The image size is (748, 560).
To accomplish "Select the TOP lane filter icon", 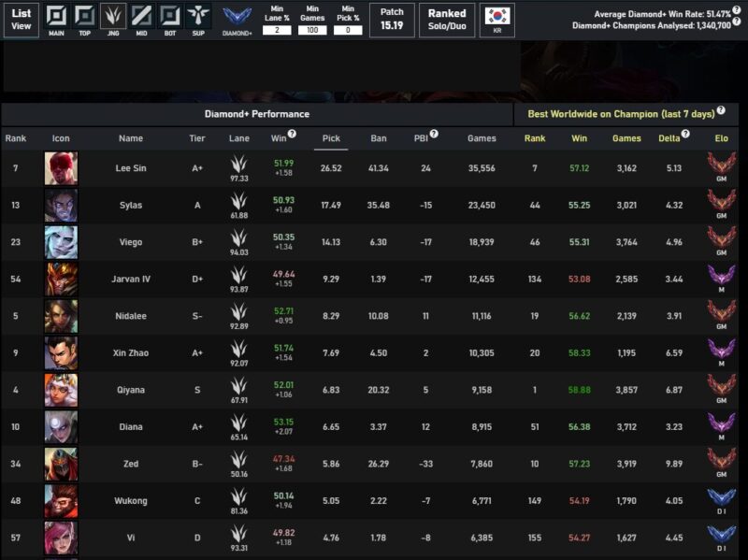I will [x=85, y=17].
